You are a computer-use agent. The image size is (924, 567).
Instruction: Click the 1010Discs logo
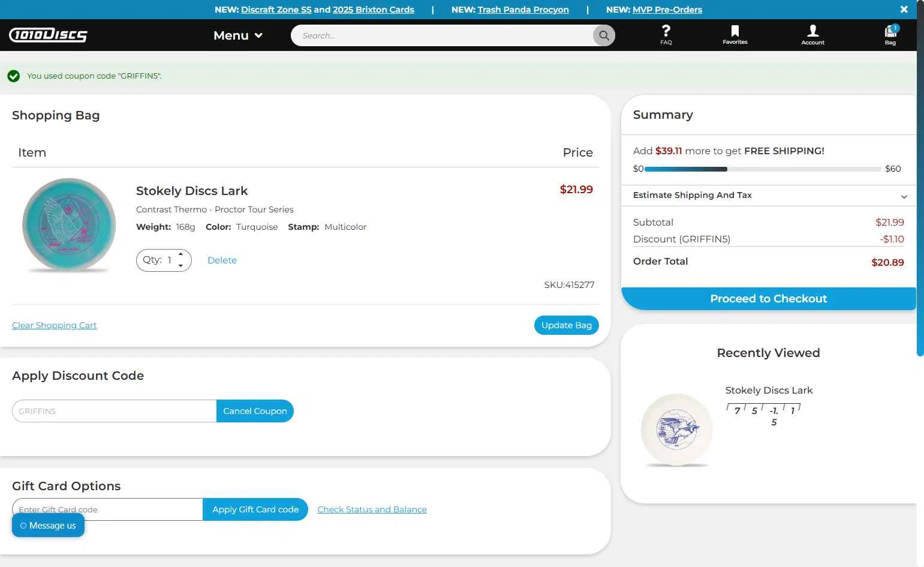coord(48,35)
